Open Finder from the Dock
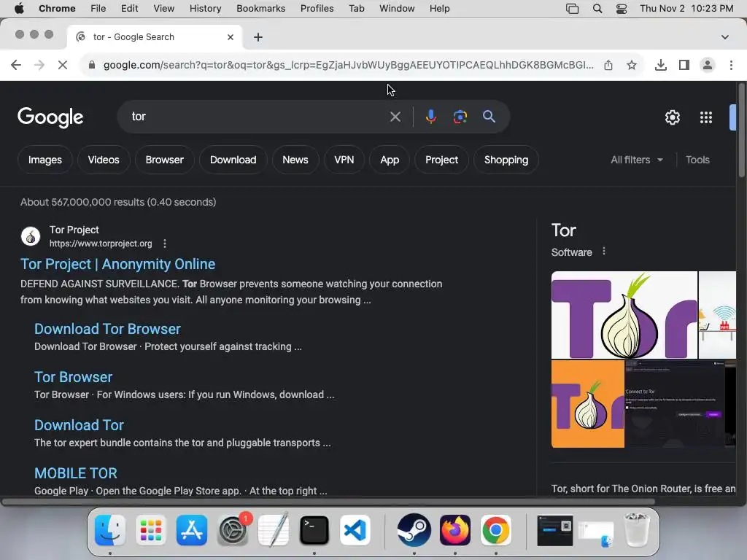This screenshot has width=747, height=560. (110, 530)
